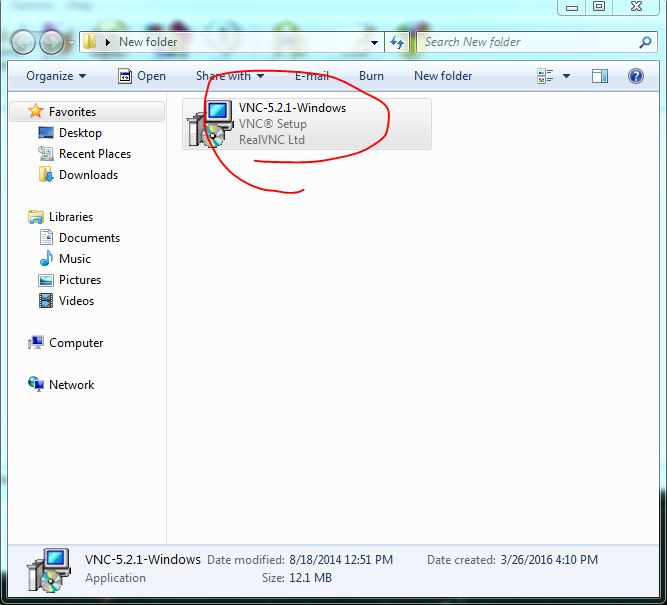
Task: Refresh the folder with the refresh button
Action: pyautogui.click(x=397, y=42)
